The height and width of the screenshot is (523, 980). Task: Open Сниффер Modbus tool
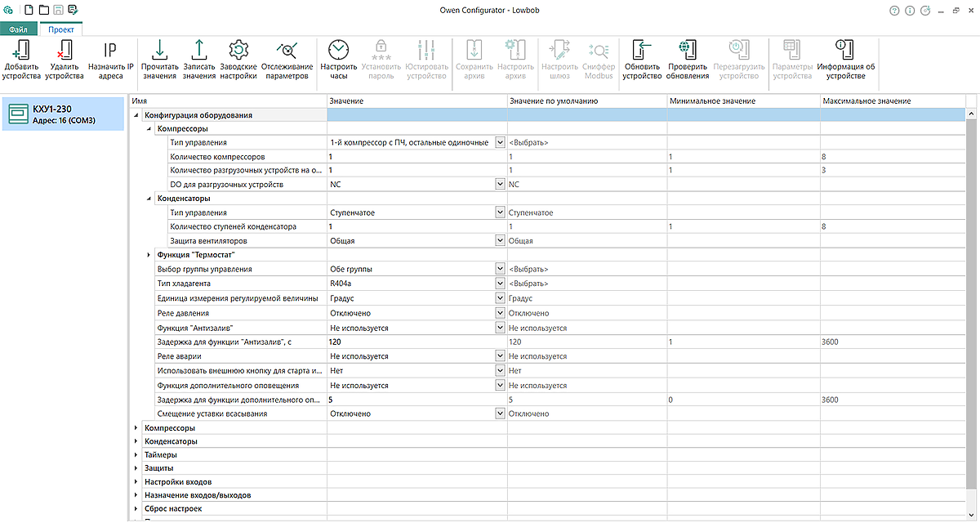(599, 60)
